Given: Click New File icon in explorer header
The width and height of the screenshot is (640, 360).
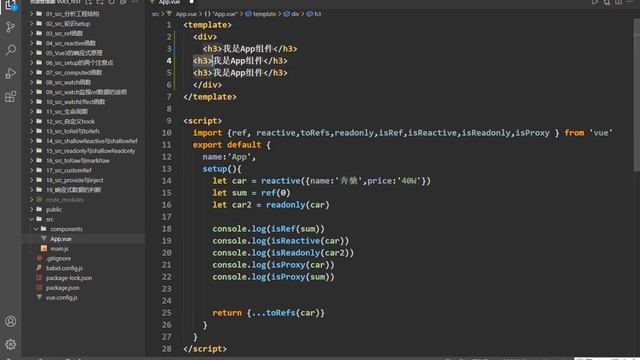Looking at the screenshot, I should pos(89,2).
